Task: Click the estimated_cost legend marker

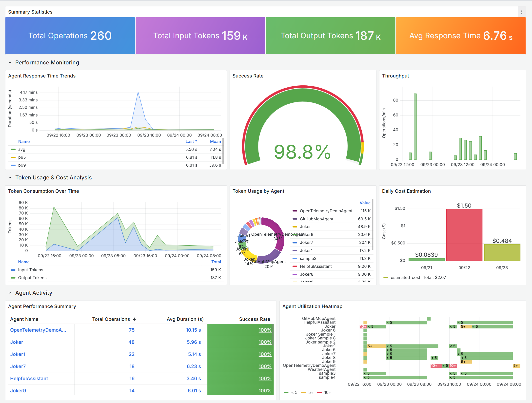Action: 386,278
